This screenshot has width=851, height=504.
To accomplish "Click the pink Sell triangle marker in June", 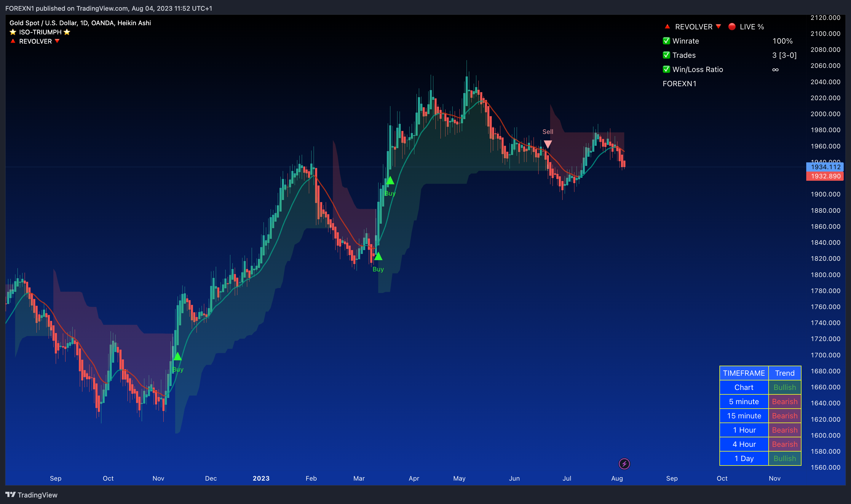I will pyautogui.click(x=548, y=144).
